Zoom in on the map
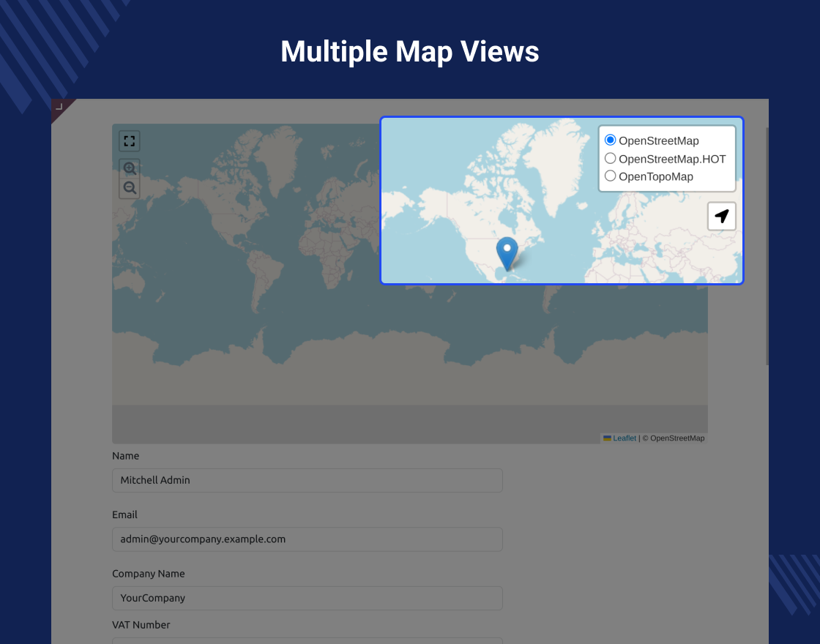 (129, 168)
